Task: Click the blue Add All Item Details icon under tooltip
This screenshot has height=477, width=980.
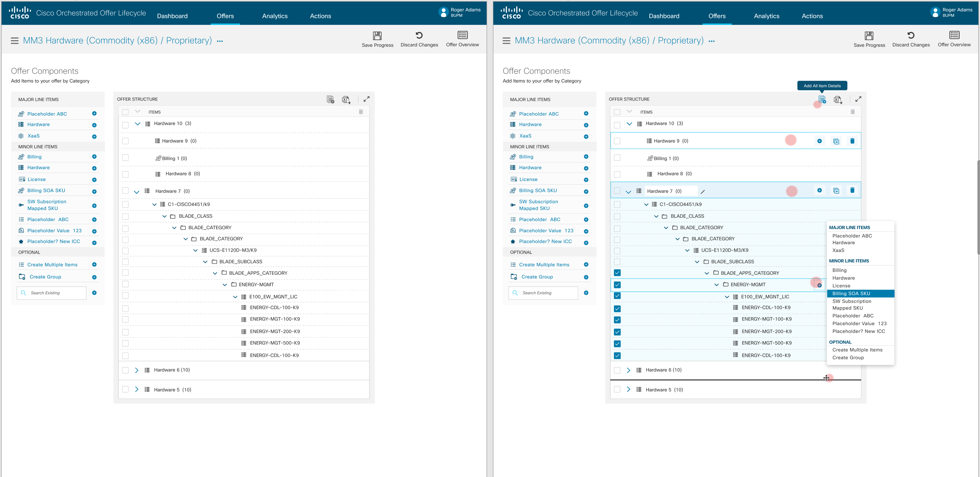Action: coord(822,99)
